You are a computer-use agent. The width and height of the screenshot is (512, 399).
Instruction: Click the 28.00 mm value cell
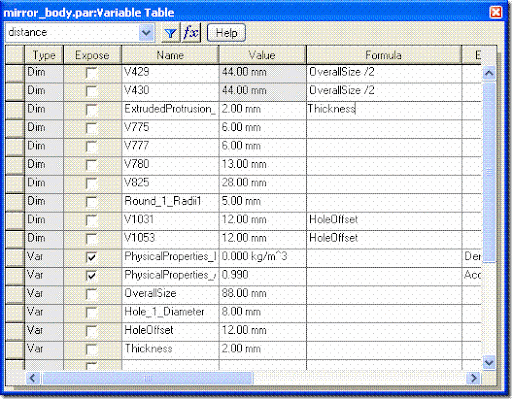coord(263,183)
